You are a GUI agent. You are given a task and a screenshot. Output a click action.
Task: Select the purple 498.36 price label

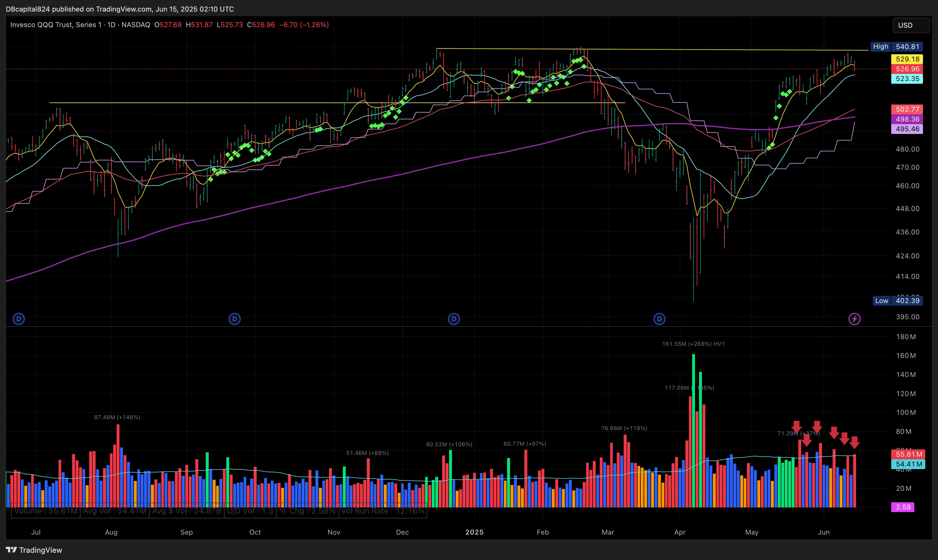point(907,119)
